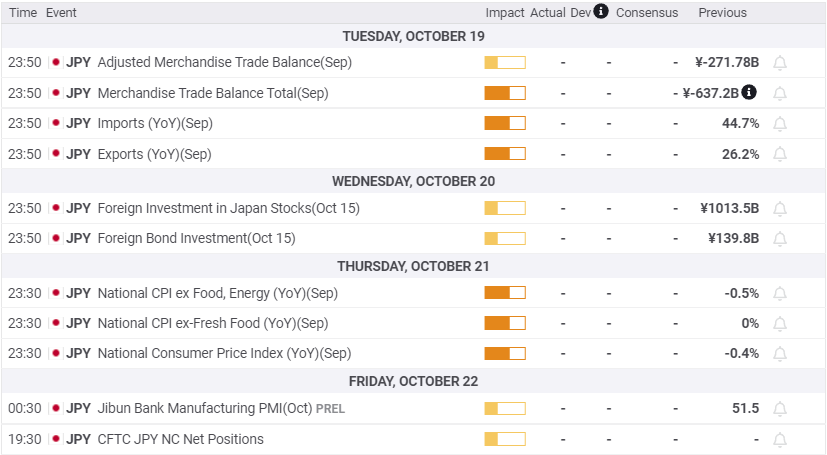Toggle alert bell for CFTC JPY NC Net Positions

[780, 439]
